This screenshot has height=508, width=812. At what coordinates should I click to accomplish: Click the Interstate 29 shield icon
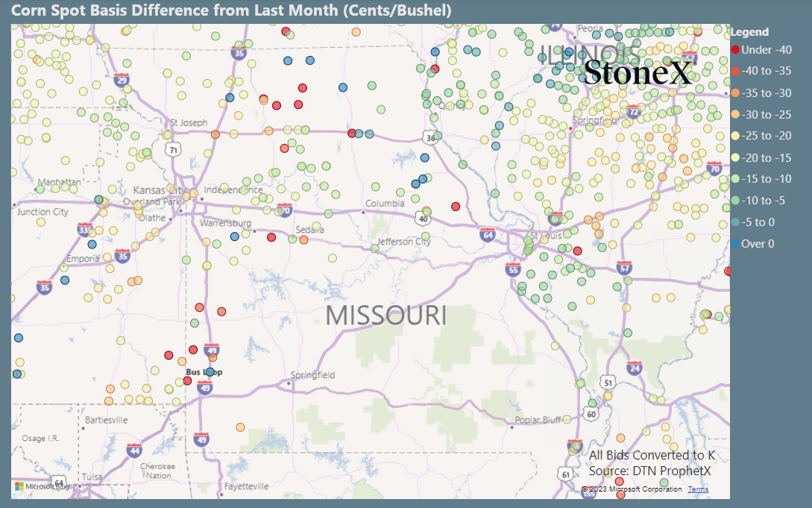coord(122,81)
